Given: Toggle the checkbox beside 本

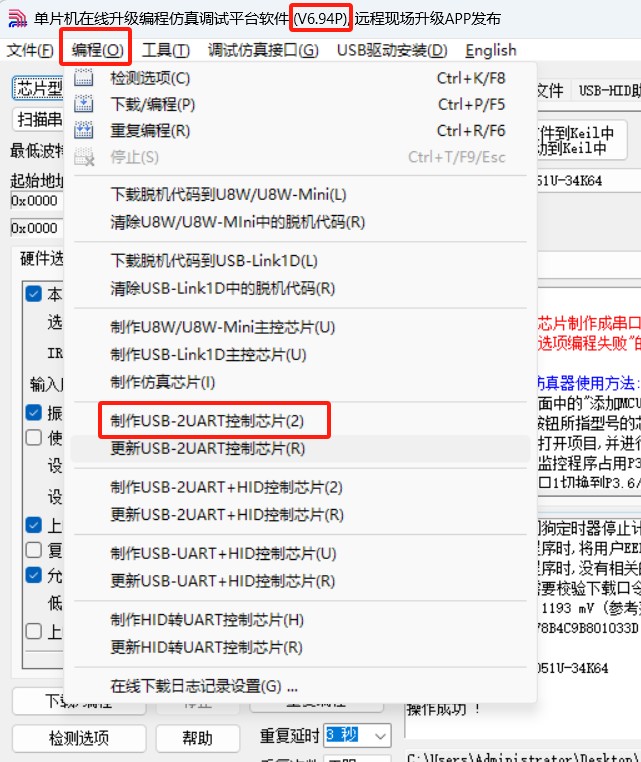Looking at the screenshot, I should pyautogui.click(x=34, y=294).
